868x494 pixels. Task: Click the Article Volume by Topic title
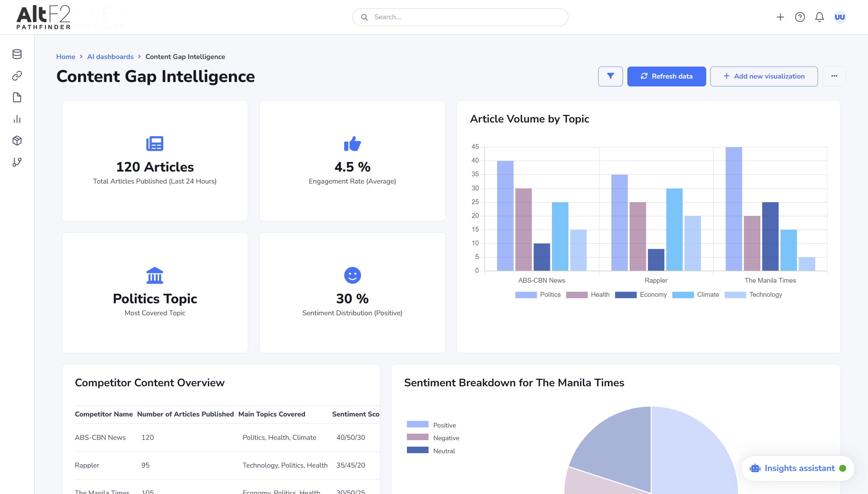click(529, 119)
